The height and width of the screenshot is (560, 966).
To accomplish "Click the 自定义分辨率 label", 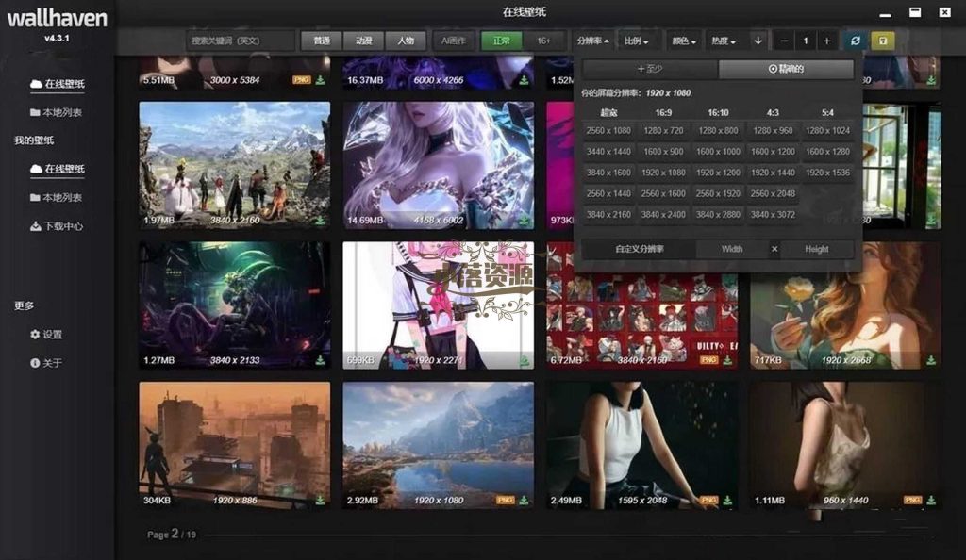I will tap(640, 249).
